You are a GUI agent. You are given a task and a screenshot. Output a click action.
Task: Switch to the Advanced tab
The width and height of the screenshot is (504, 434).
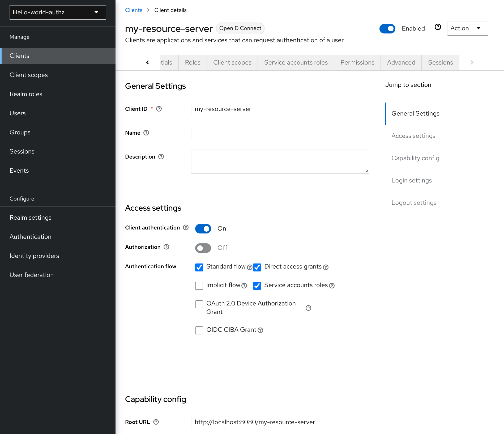click(401, 62)
